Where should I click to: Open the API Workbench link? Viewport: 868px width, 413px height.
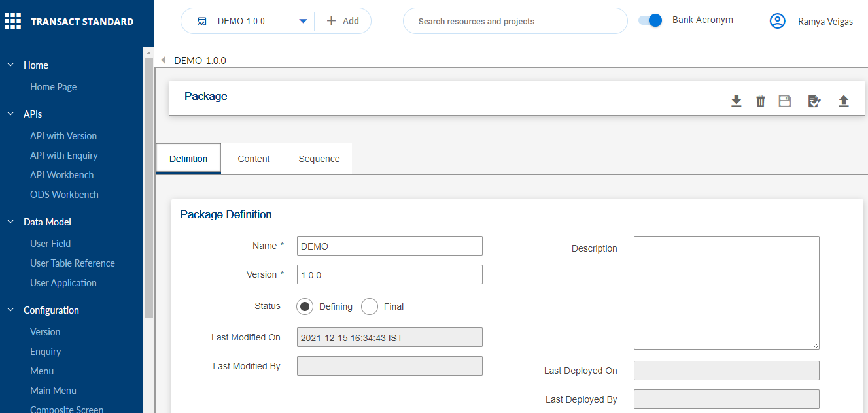(x=61, y=175)
